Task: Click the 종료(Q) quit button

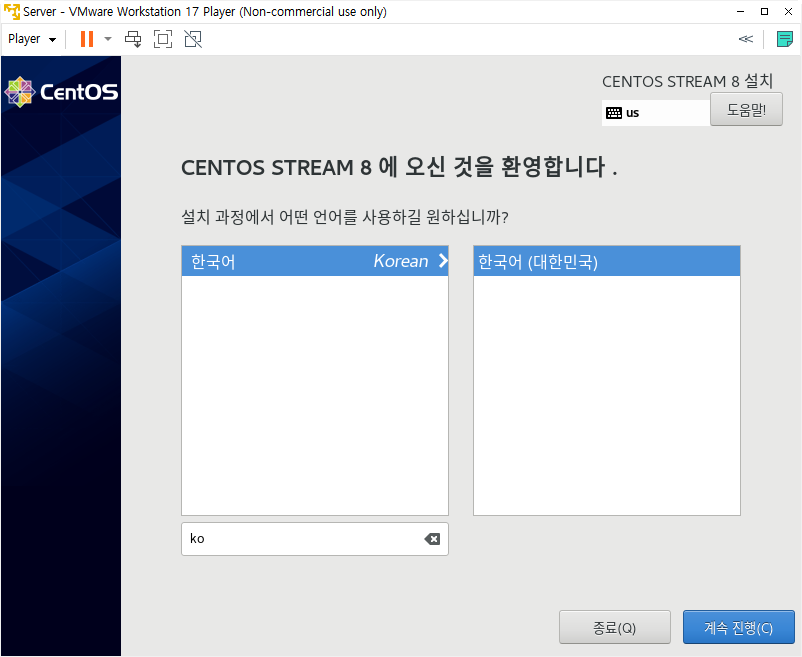Action: click(614, 627)
